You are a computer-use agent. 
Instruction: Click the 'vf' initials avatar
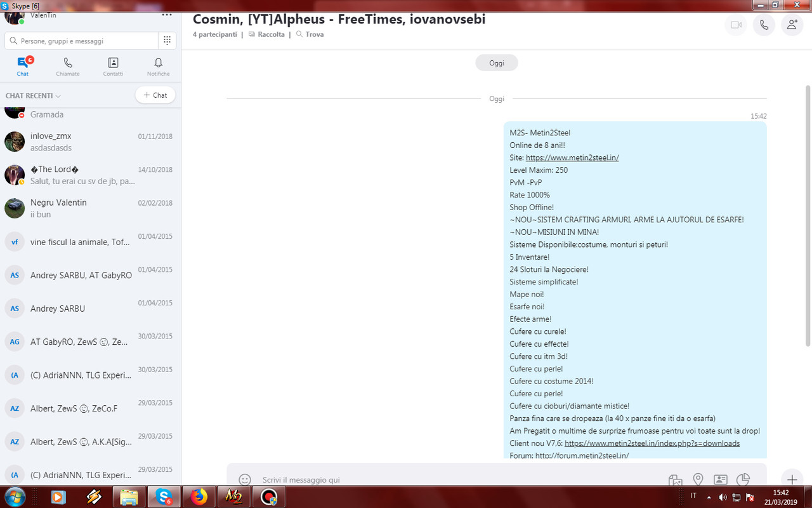[15, 242]
